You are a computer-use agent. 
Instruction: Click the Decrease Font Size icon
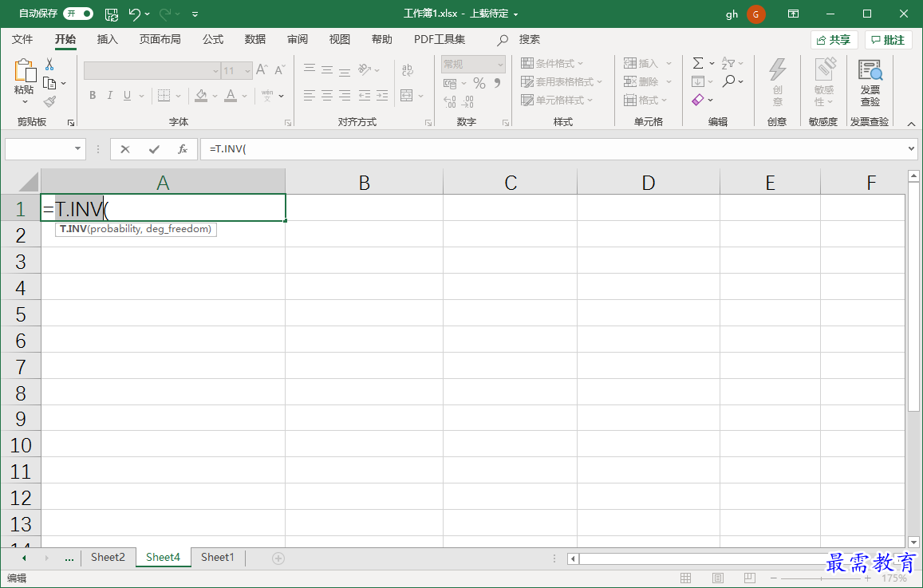pyautogui.click(x=279, y=70)
